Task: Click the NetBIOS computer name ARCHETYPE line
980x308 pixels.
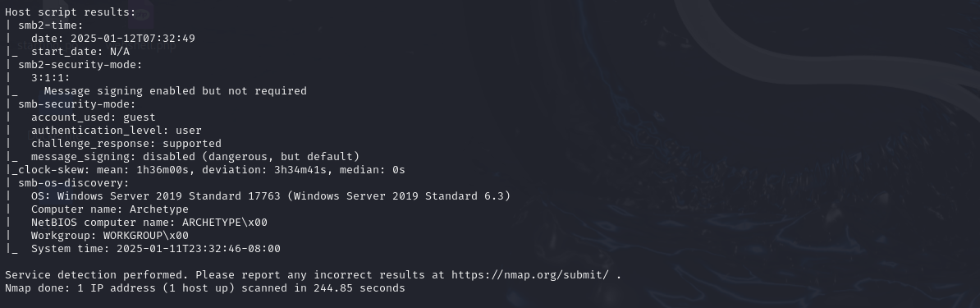Action: click(149, 223)
